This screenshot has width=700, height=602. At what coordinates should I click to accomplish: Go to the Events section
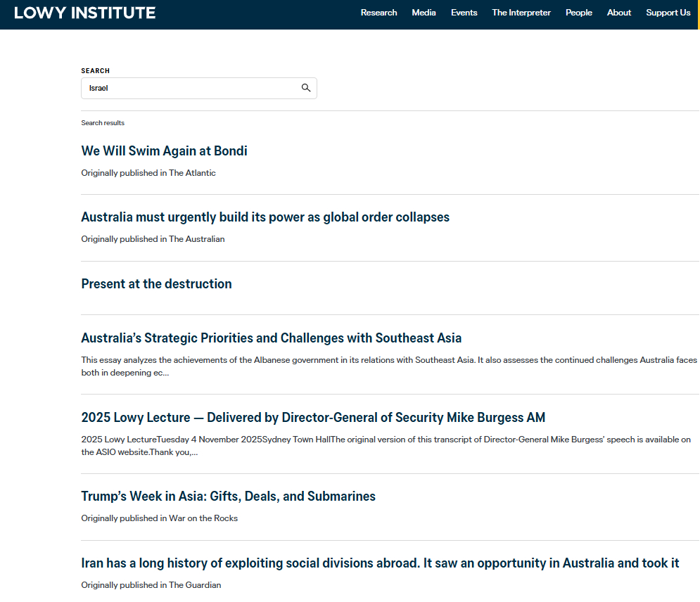(464, 13)
